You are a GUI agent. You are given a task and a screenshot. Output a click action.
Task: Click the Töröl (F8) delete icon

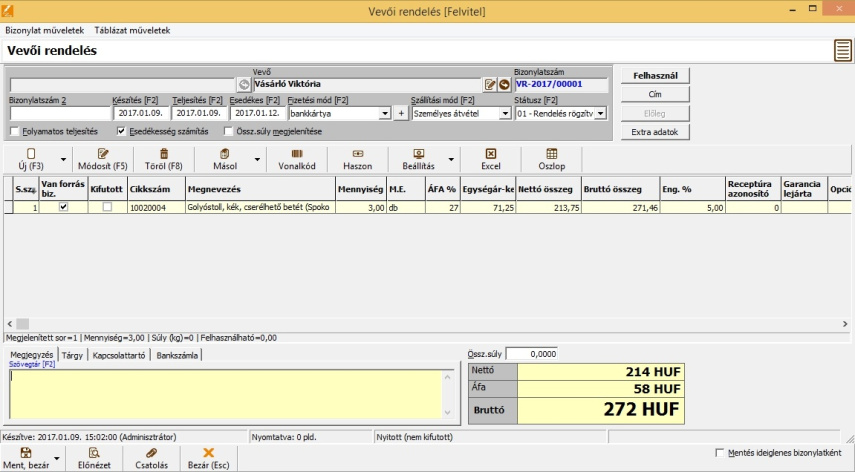(x=163, y=153)
